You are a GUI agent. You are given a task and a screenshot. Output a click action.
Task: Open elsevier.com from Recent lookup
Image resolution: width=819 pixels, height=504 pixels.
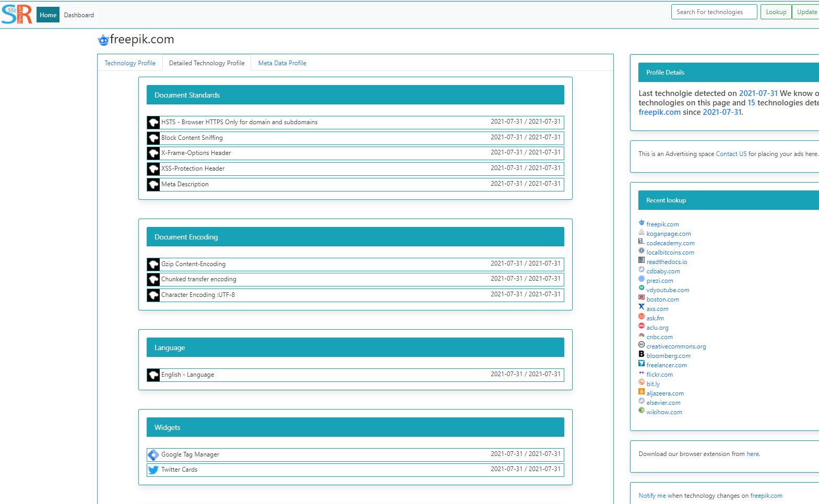coord(663,403)
